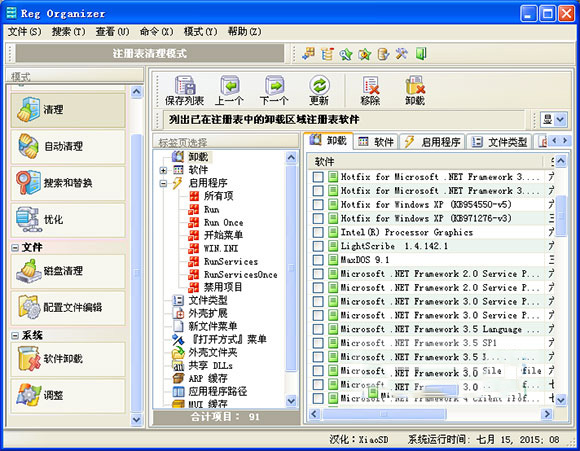Switch to the 文件类型 tab
Viewport: 580px width, 451px height.
(x=499, y=142)
